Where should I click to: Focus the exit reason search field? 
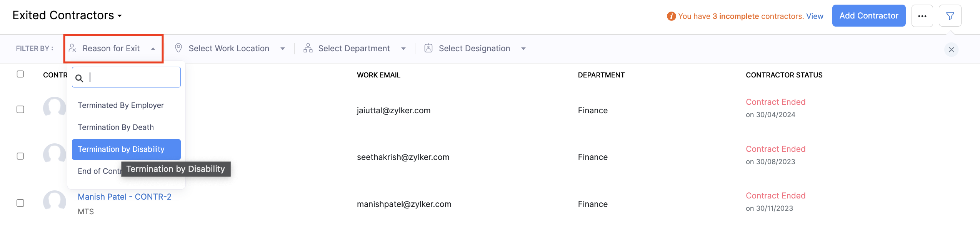pos(132,77)
